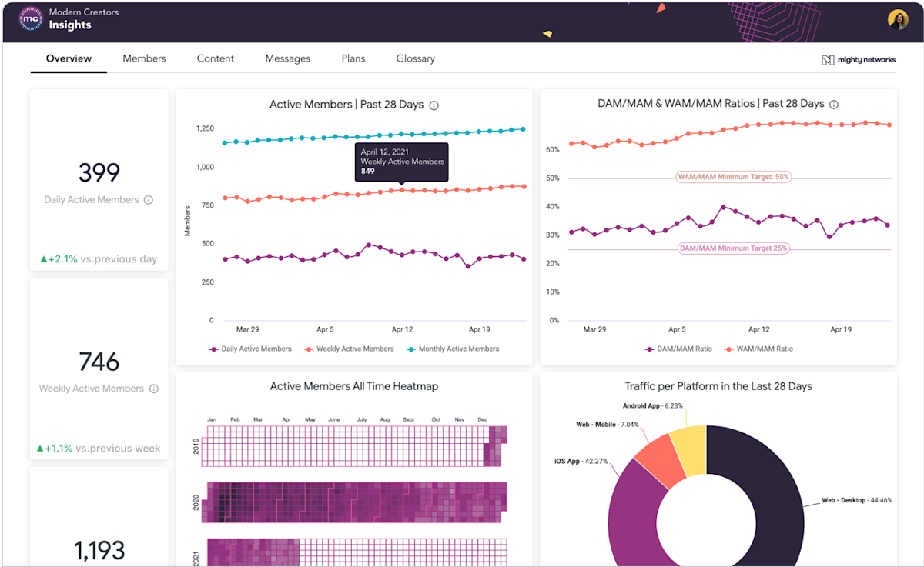Switch to the Overview tab
This screenshot has width=924, height=567.
[69, 58]
